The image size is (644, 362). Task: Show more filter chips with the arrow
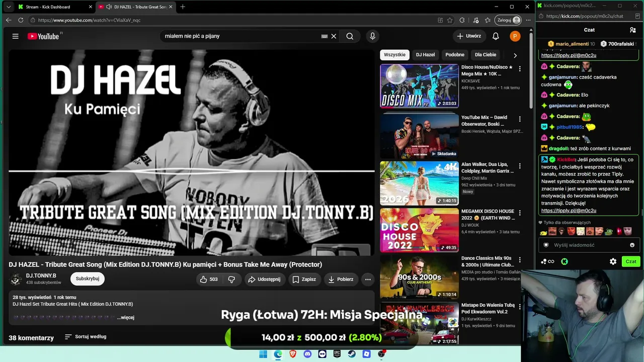tap(515, 55)
